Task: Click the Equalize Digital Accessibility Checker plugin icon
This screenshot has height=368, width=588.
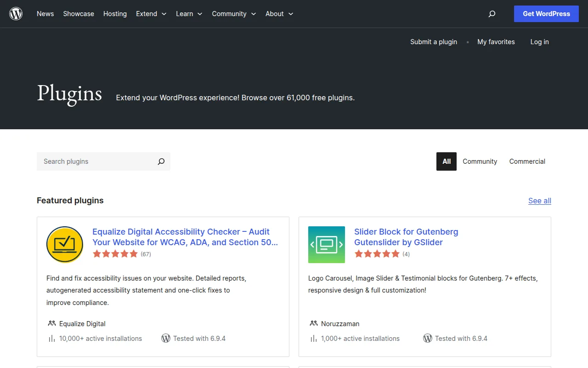Action: [64, 244]
